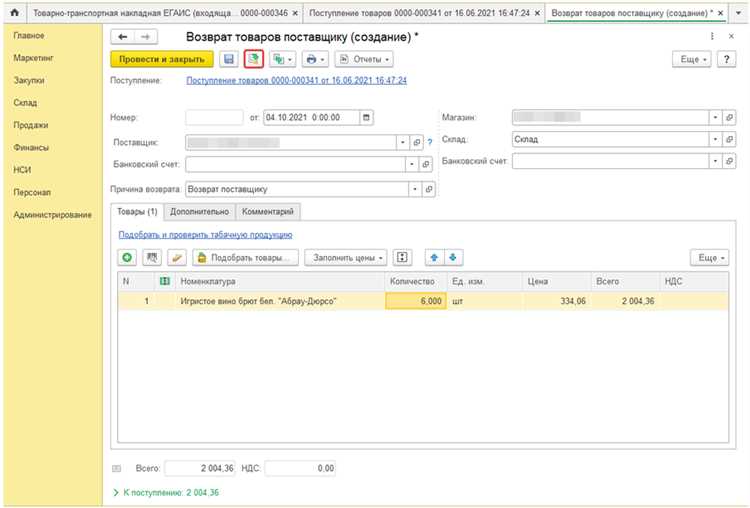Open the Заполнить цены dropdown
The width and height of the screenshot is (750, 508).
pos(346,257)
